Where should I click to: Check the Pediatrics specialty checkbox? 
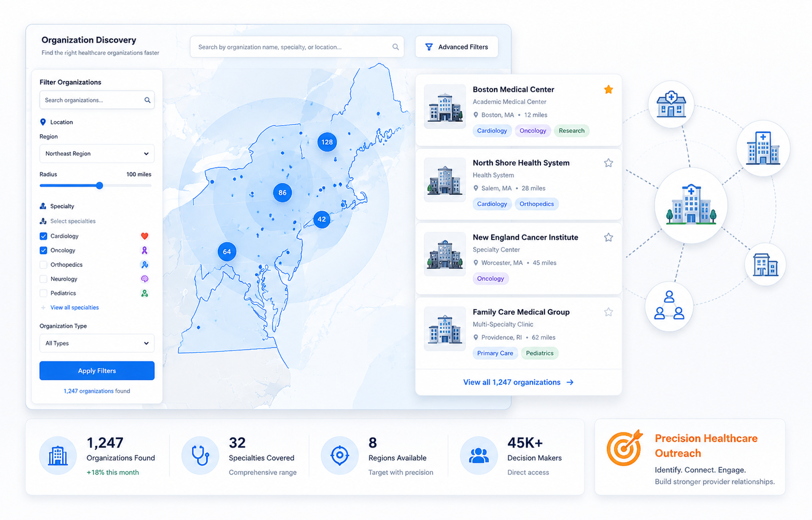[x=44, y=293]
